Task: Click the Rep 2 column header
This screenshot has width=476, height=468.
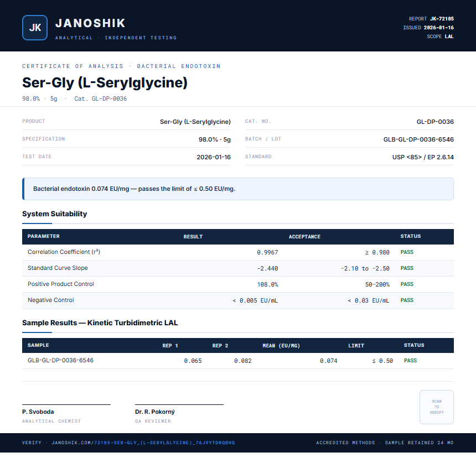Action: pos(220,345)
